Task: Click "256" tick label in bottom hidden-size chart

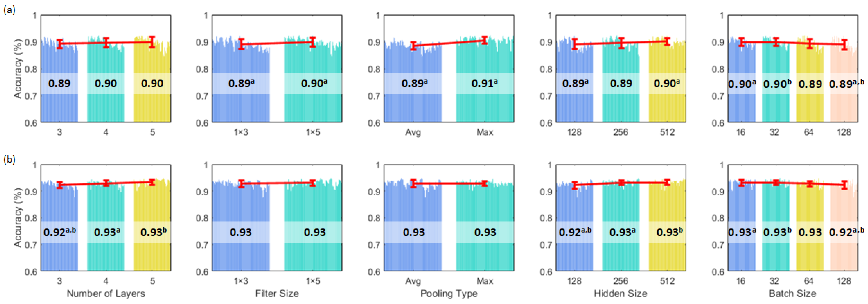Action: (x=621, y=281)
